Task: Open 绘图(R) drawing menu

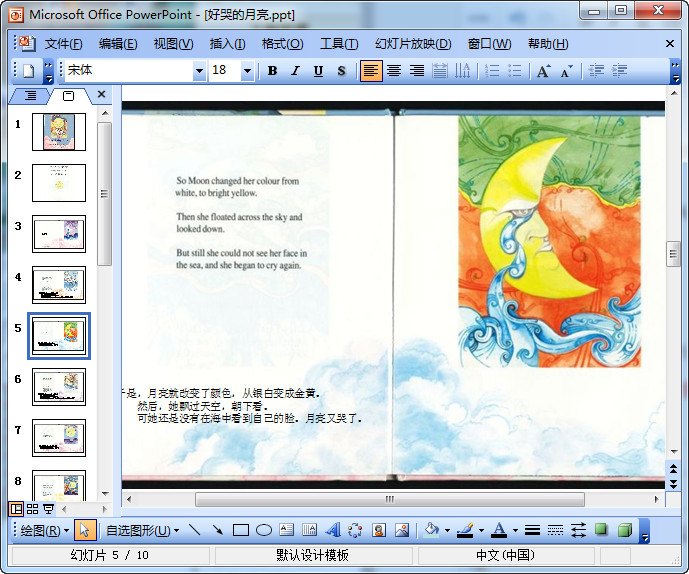Action: 44,530
